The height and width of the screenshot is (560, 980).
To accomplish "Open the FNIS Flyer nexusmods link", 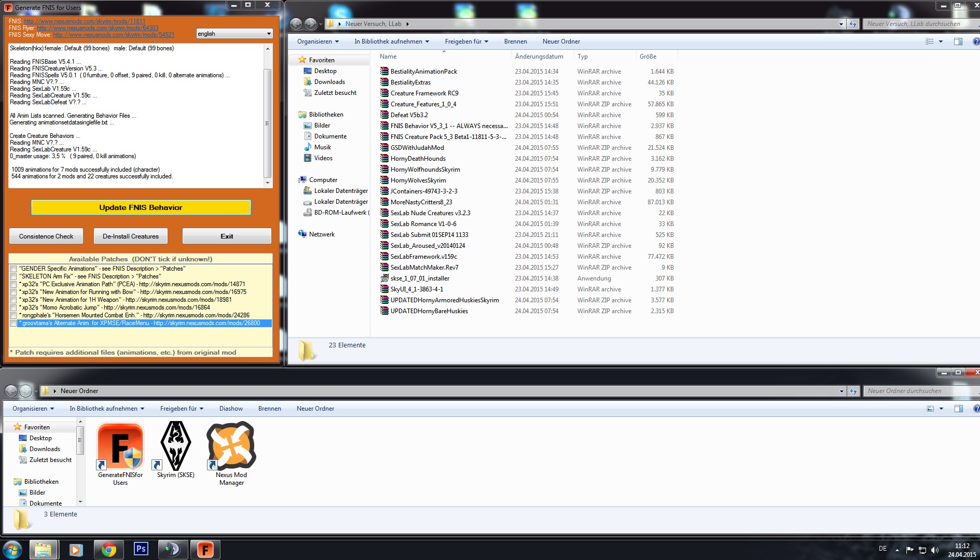I will click(98, 28).
